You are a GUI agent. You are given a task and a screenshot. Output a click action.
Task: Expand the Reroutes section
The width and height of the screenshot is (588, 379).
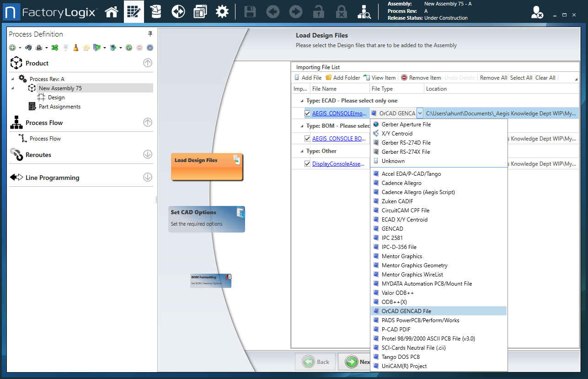[x=147, y=155]
